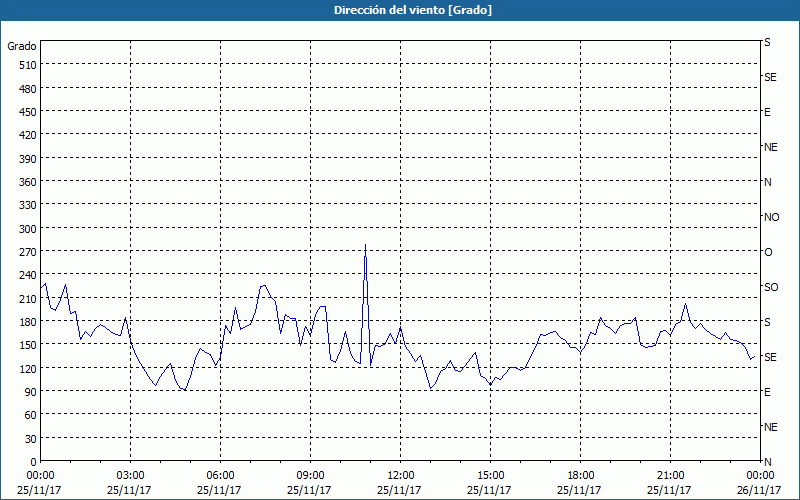Click the N compass label level with 360
The height and width of the screenshot is (500, 800).
tap(767, 182)
